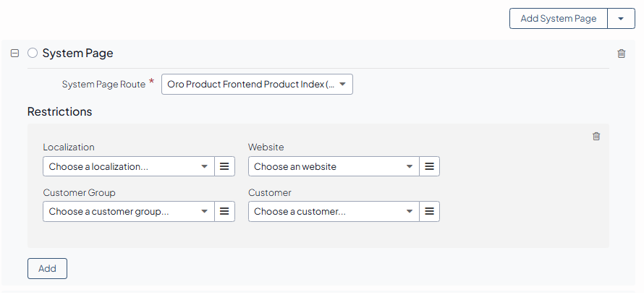Click the Add System Page button
The height and width of the screenshot is (300, 644).
[x=558, y=19]
